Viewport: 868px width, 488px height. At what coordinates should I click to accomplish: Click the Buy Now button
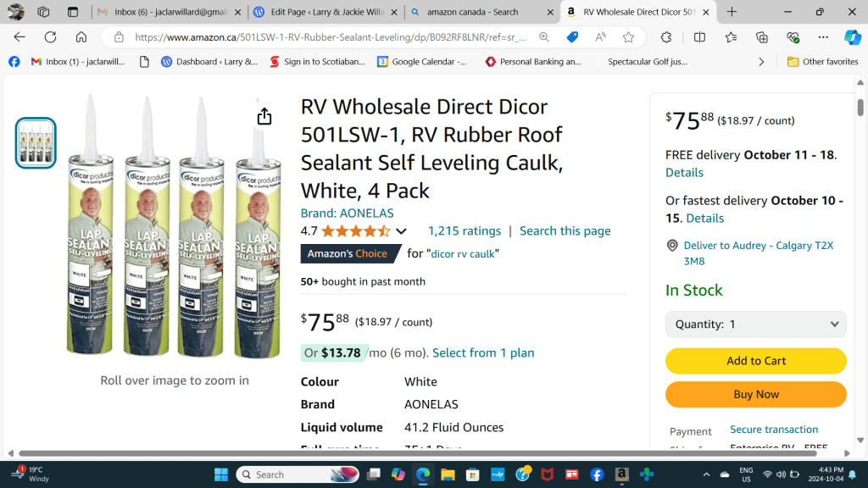755,394
